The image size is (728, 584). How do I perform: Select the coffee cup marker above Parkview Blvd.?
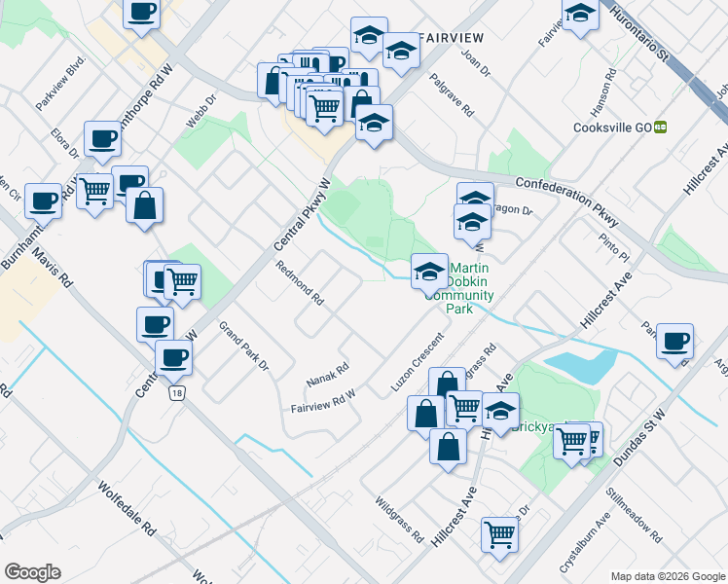[141, 14]
